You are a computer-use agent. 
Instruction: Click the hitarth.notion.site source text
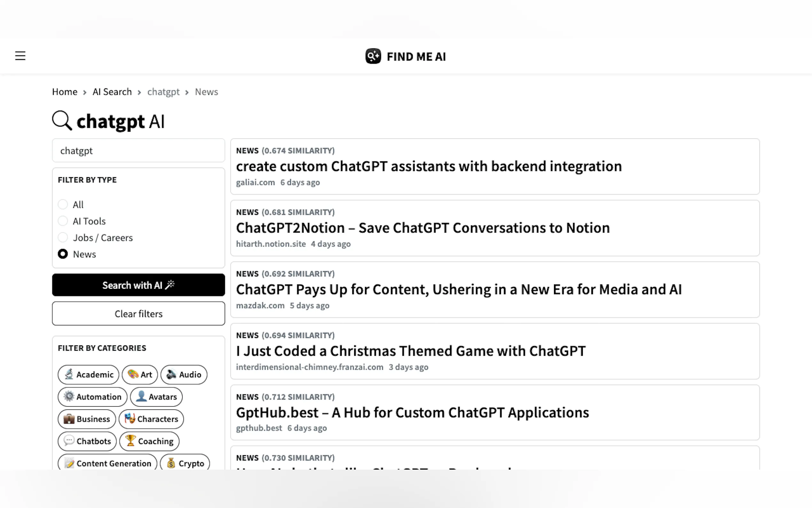270,244
